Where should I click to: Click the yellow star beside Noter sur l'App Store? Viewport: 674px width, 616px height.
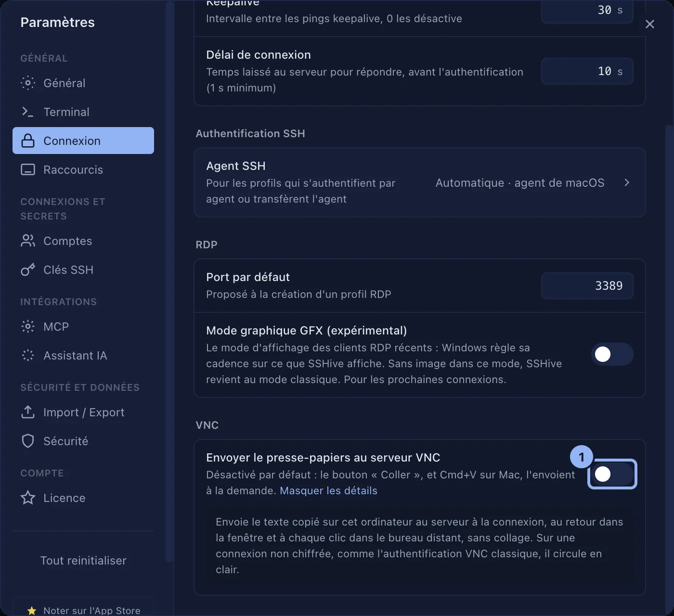32,610
